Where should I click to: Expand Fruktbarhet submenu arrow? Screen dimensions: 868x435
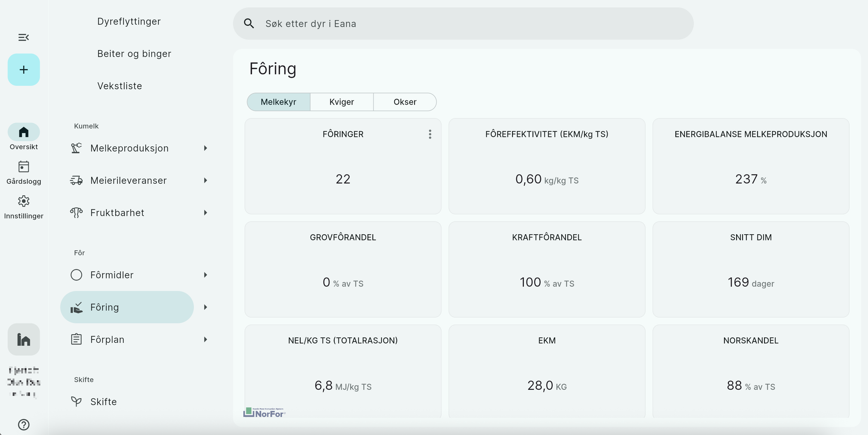point(206,213)
